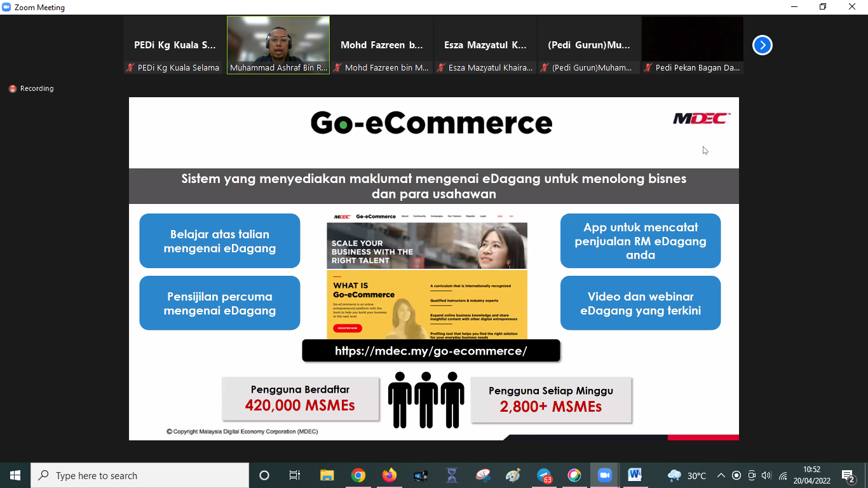Click '420,000 MSMEs' text
Image resolution: width=868 pixels, height=488 pixels.
pos(300,405)
